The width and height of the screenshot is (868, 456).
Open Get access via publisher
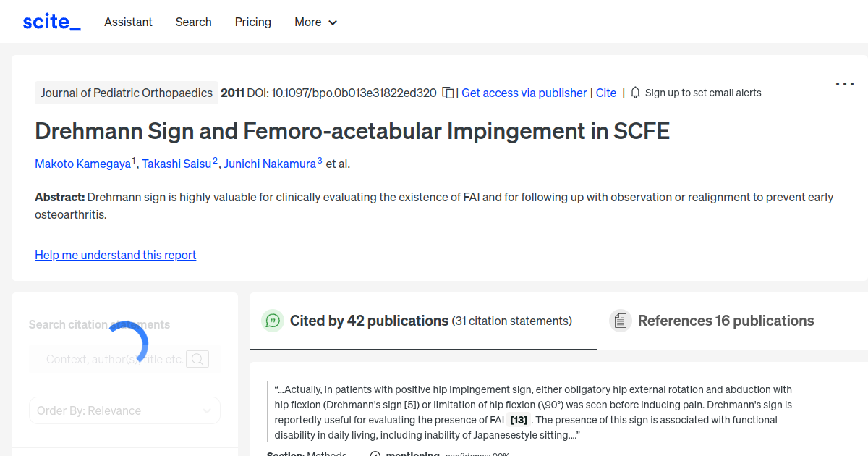(524, 93)
